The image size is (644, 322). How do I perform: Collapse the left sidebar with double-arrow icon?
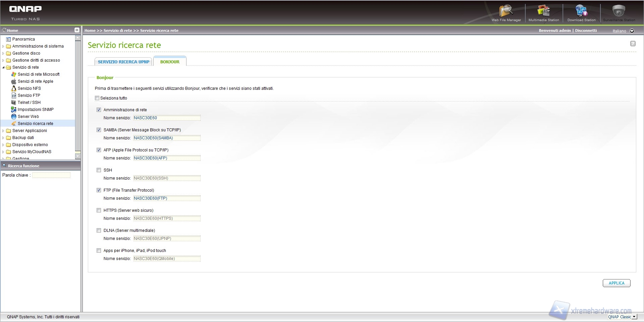(x=77, y=30)
